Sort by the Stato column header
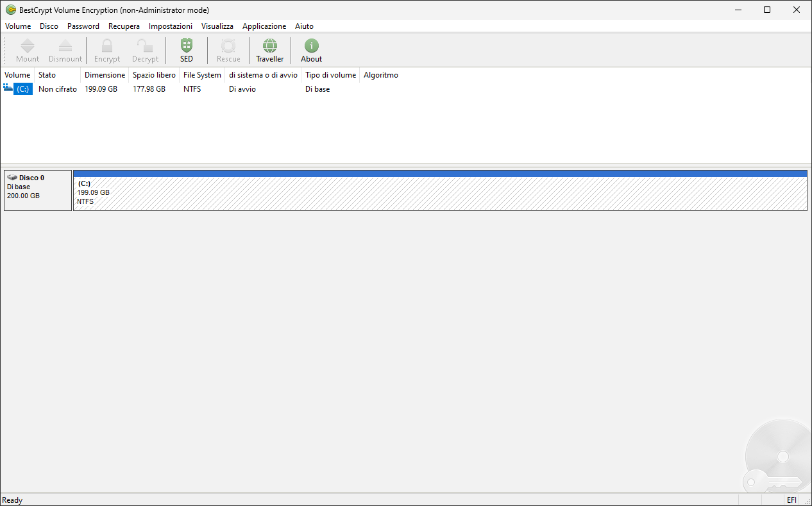The height and width of the screenshot is (506, 812). click(58, 75)
